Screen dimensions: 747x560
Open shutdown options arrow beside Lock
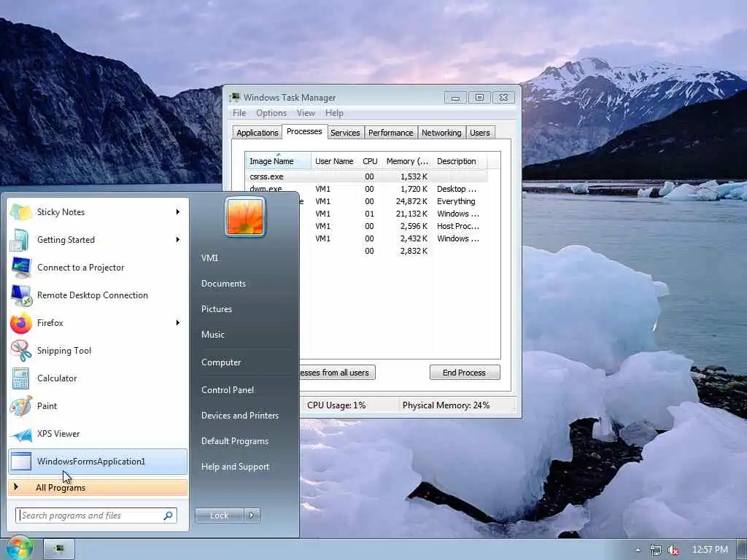(x=252, y=516)
